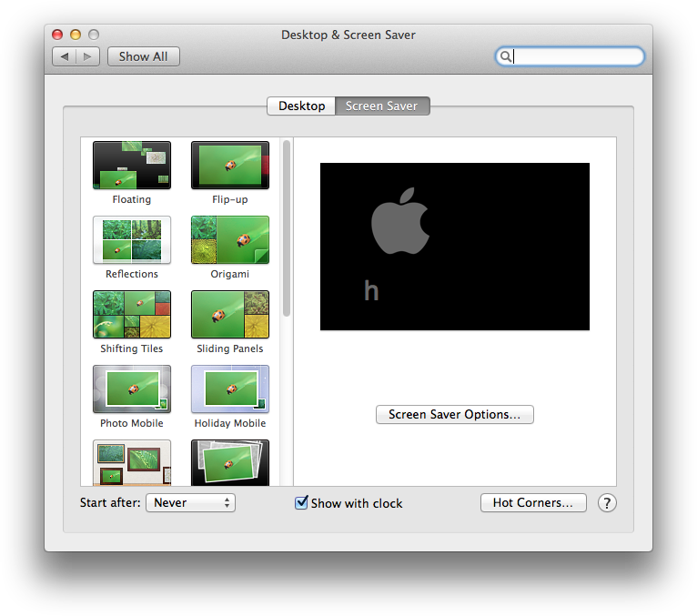The image size is (697, 616).
Task: Click the screen saver list scrollbar
Action: coord(287,227)
